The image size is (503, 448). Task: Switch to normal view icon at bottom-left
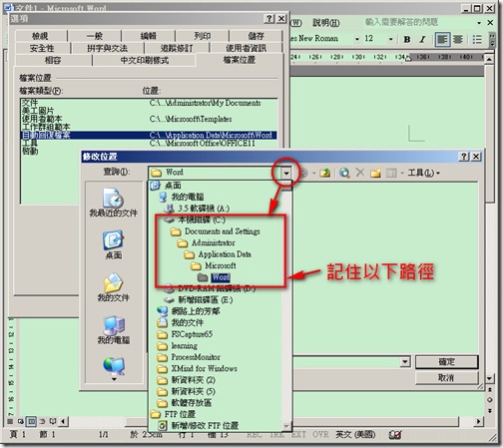coord(10,422)
